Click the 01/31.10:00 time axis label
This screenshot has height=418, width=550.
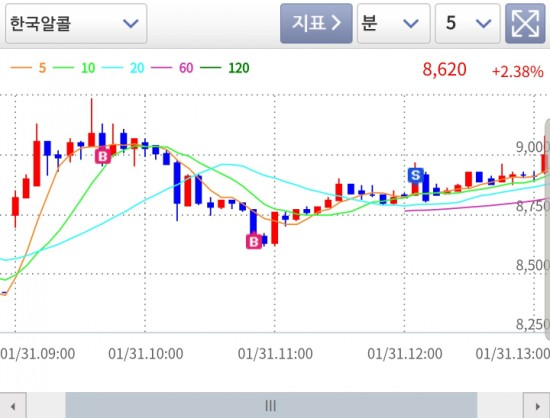146,354
